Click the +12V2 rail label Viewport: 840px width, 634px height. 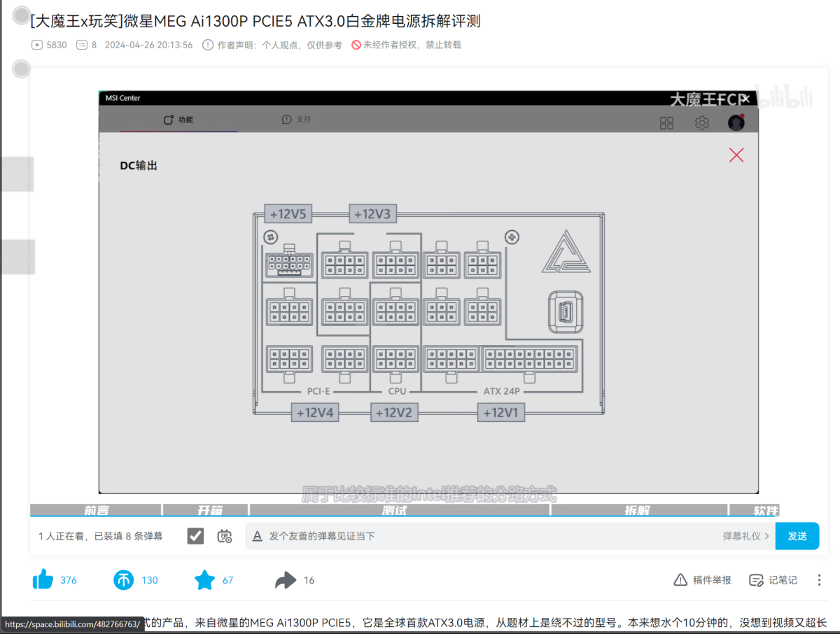point(394,413)
